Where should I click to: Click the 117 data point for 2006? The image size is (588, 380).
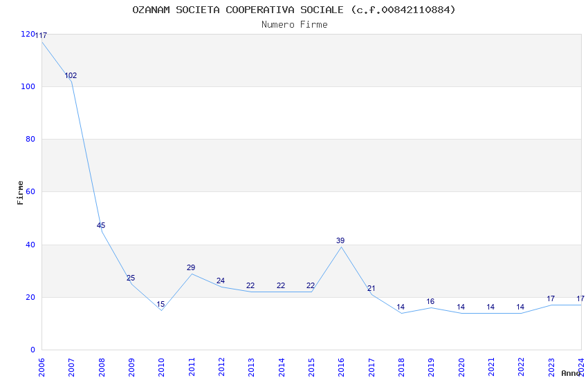[41, 35]
